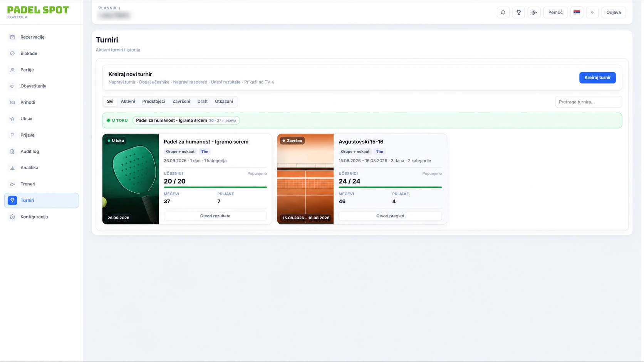The height and width of the screenshot is (362, 644).
Task: Open the Pomoć help button
Action: 555,13
